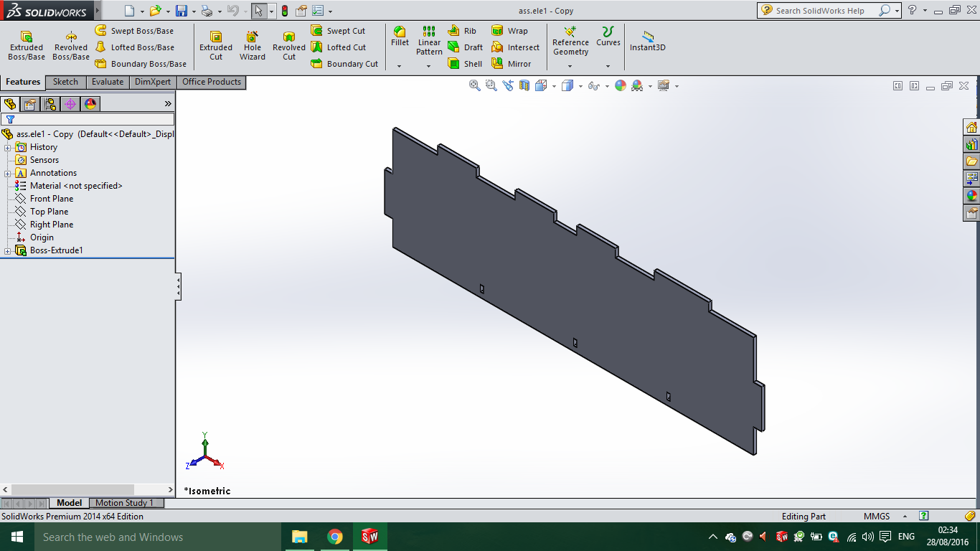Select the Extruded Boss/Base tool
Viewport: 980px width, 551px height.
27,45
